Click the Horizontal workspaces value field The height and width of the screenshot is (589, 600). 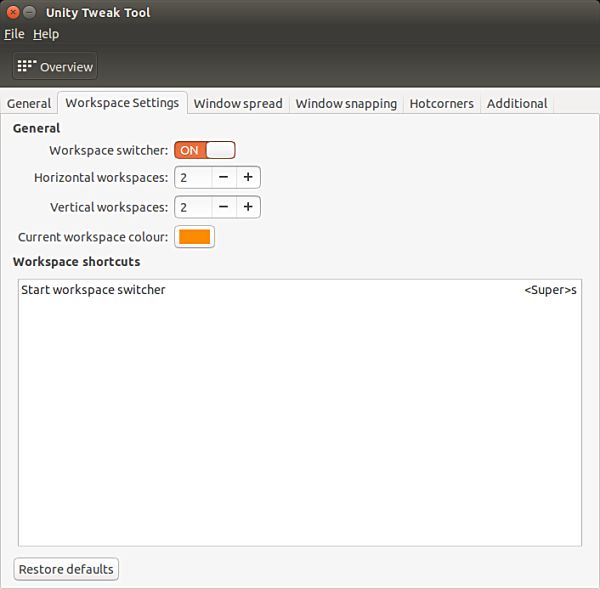pos(193,177)
